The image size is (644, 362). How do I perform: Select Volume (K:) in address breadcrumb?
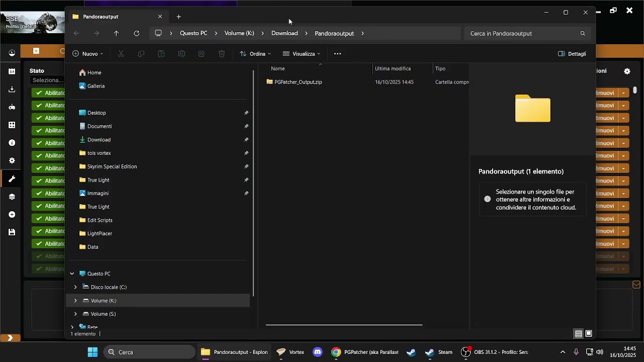click(239, 33)
